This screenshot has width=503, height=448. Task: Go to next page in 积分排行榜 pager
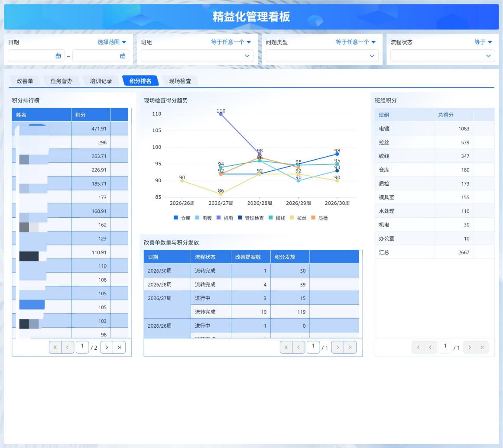coord(107,347)
